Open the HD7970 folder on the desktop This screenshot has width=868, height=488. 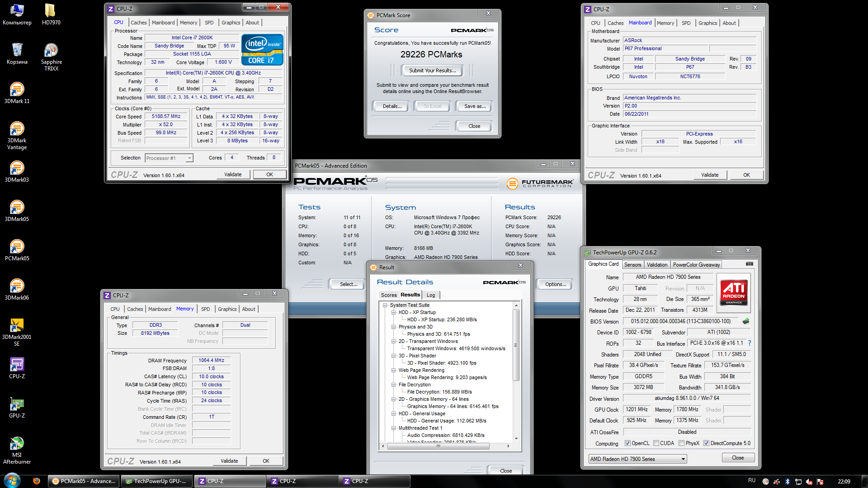(x=51, y=14)
